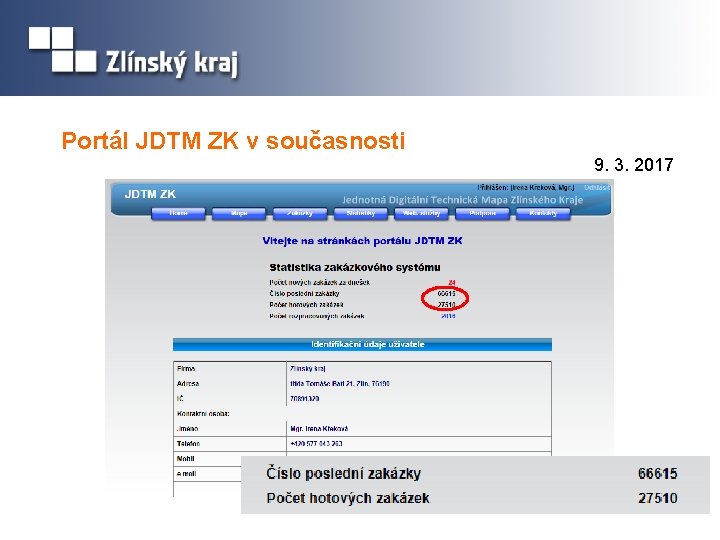Click the Identifikační údaje uživatele header bar
720x540 pixels.
[x=362, y=344]
